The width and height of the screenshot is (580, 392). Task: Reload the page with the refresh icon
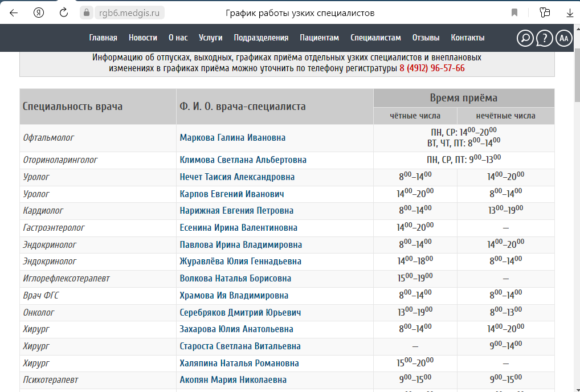[x=64, y=13]
